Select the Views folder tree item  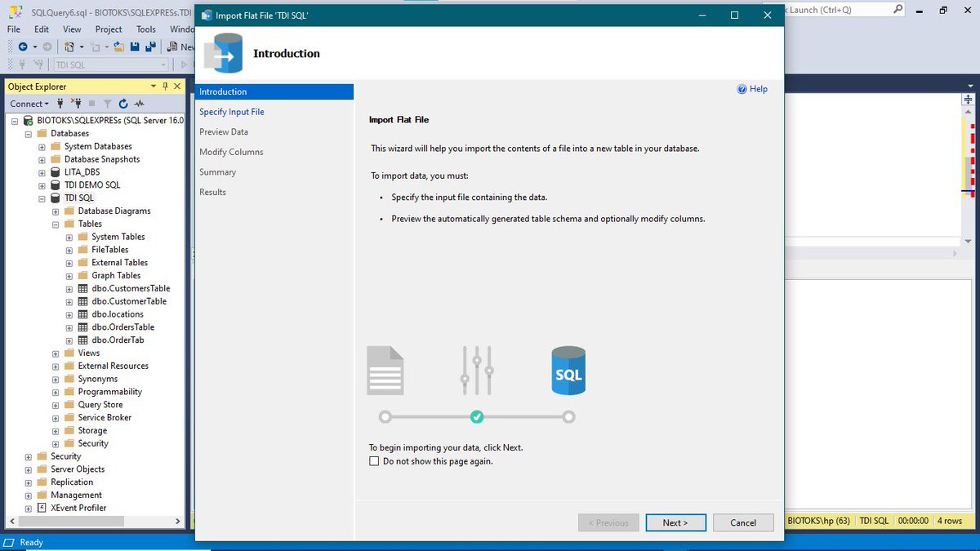tap(89, 353)
